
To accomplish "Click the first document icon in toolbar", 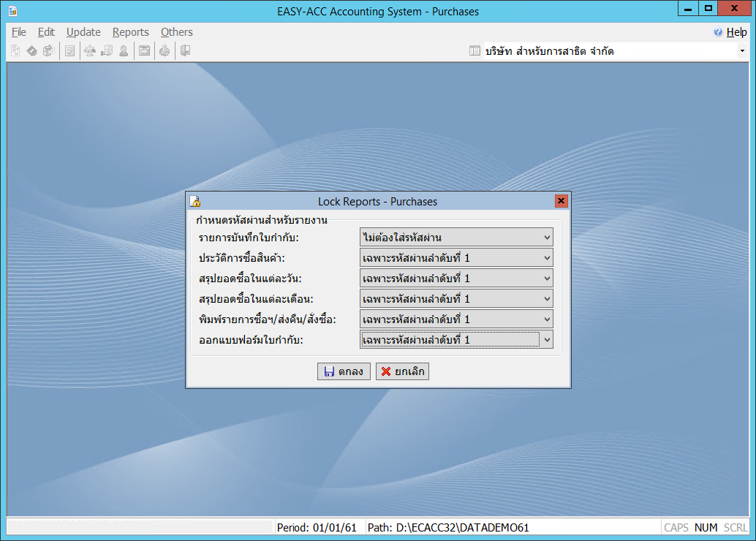I will pos(15,51).
